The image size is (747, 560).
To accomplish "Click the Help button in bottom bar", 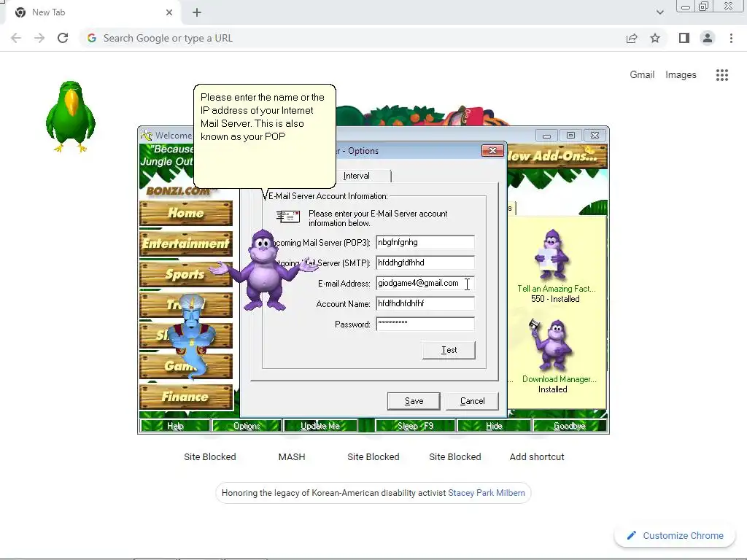I will coord(175,426).
